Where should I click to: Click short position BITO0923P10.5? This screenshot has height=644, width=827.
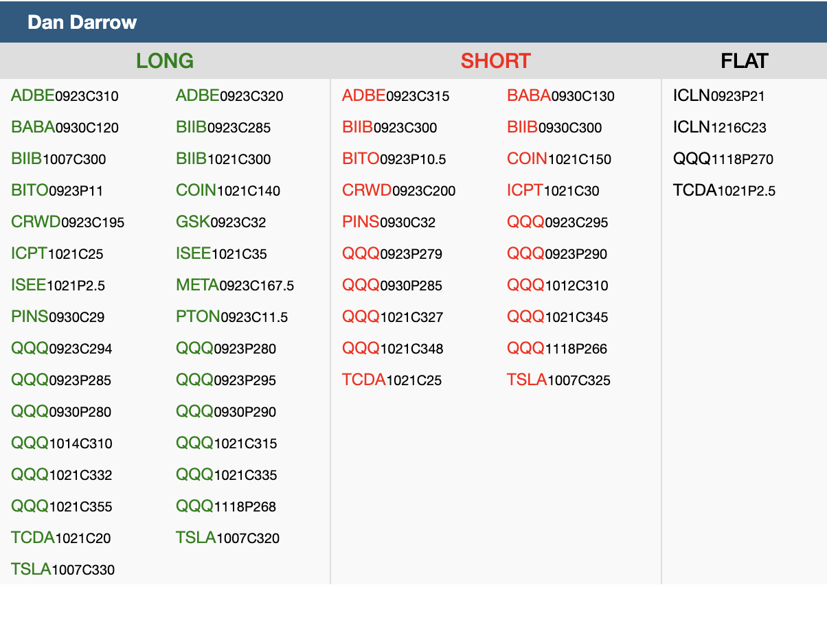click(394, 159)
